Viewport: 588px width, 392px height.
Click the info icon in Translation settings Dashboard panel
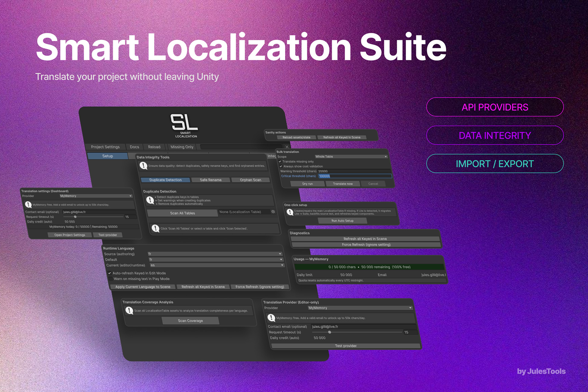(28, 204)
